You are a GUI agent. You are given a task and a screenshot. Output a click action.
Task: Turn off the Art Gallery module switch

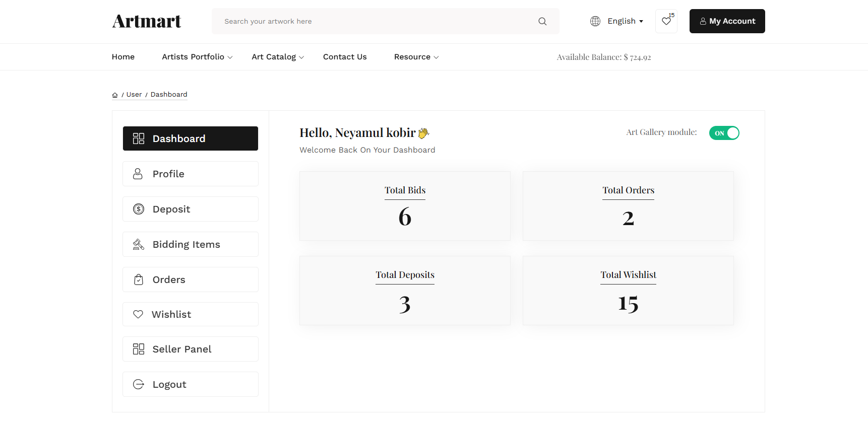(724, 133)
